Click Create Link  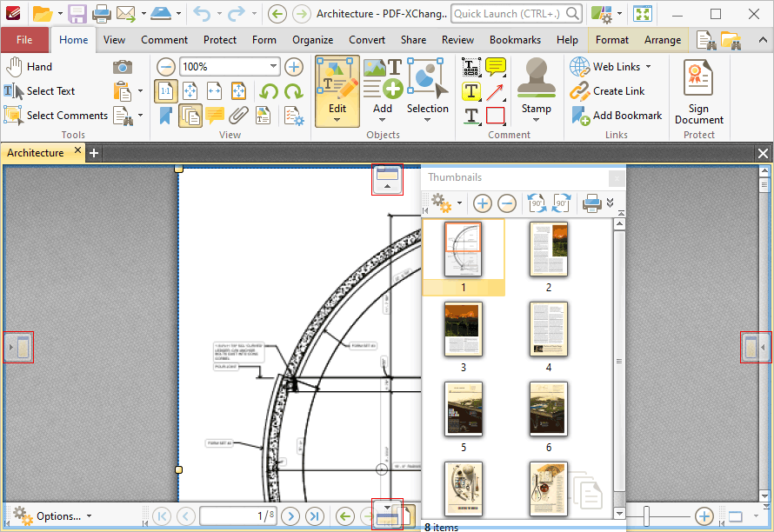pyautogui.click(x=608, y=91)
